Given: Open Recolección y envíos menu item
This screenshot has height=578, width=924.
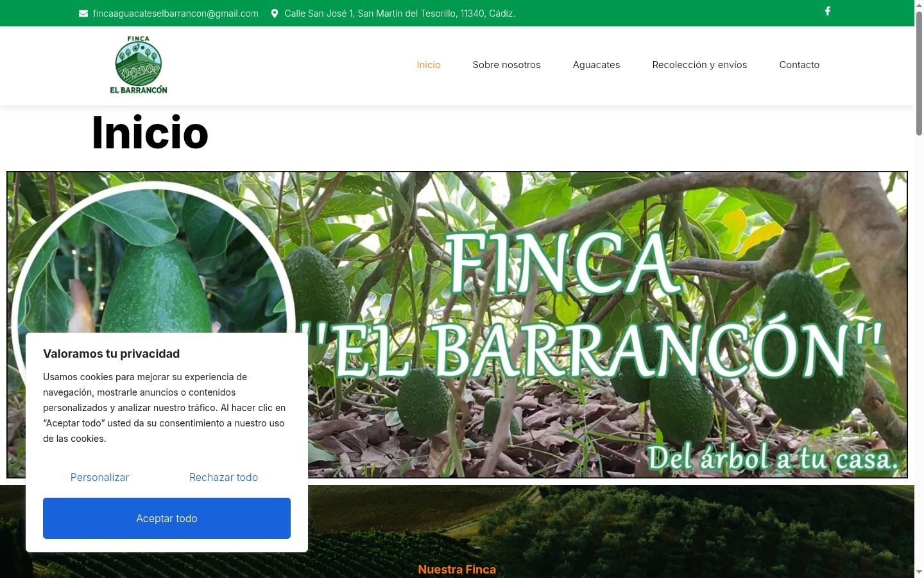Looking at the screenshot, I should pos(700,65).
